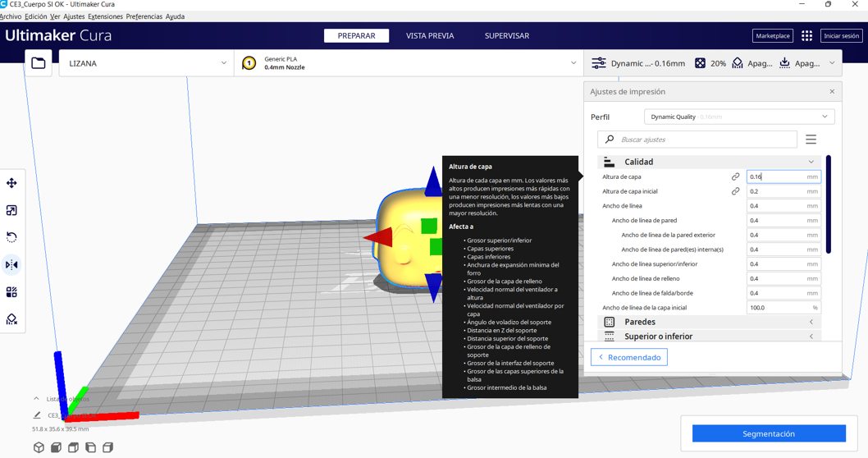The width and height of the screenshot is (868, 458).
Task: Click support status icon in summary bar
Action: coord(738,63)
